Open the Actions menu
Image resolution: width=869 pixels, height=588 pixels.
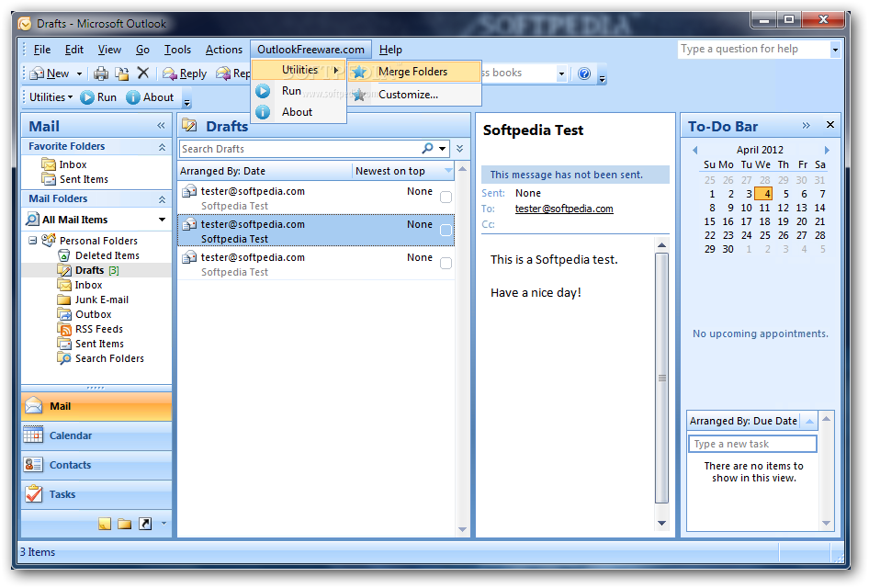point(224,50)
